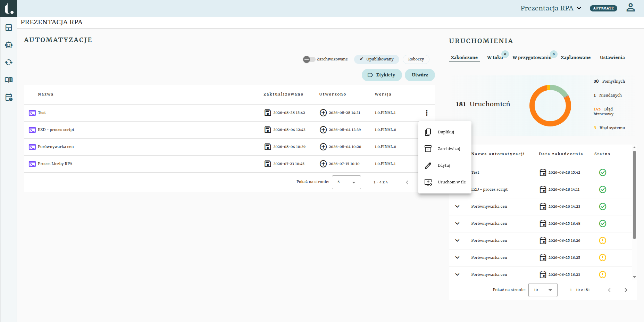Expand the Porównywarka cen run from 2026-08-25 18:25
The width and height of the screenshot is (644, 322).
point(457,258)
